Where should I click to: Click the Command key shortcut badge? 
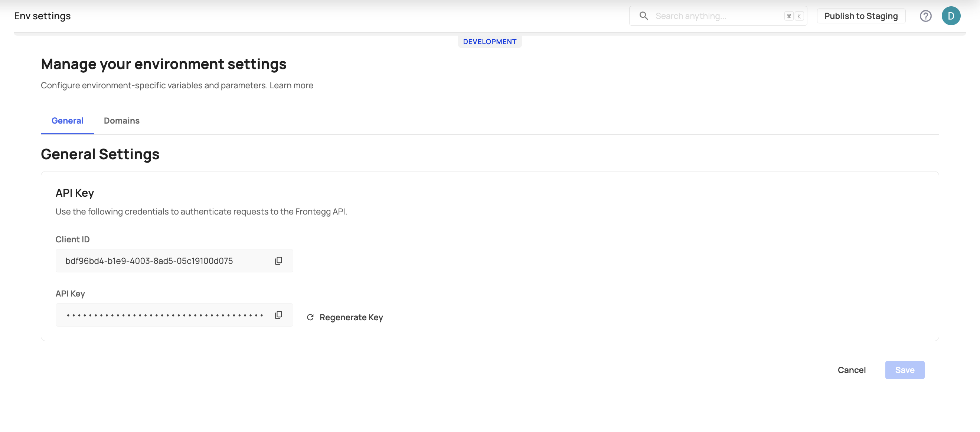(789, 16)
